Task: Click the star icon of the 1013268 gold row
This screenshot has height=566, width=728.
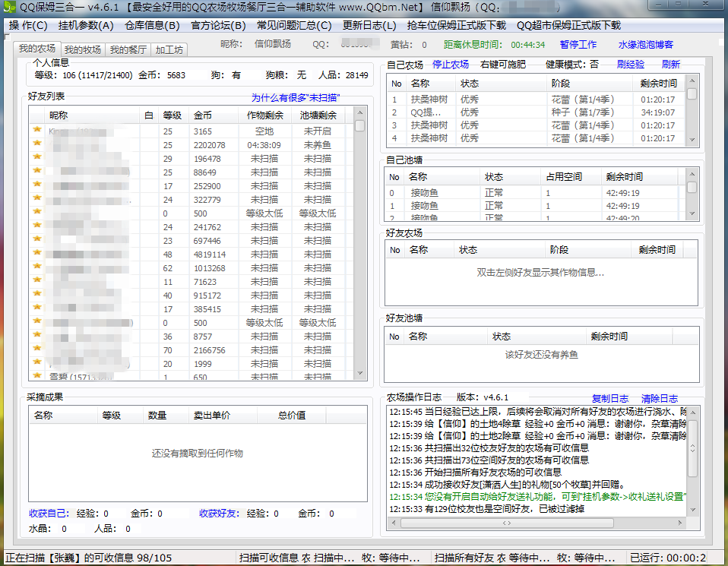Action: (x=37, y=267)
